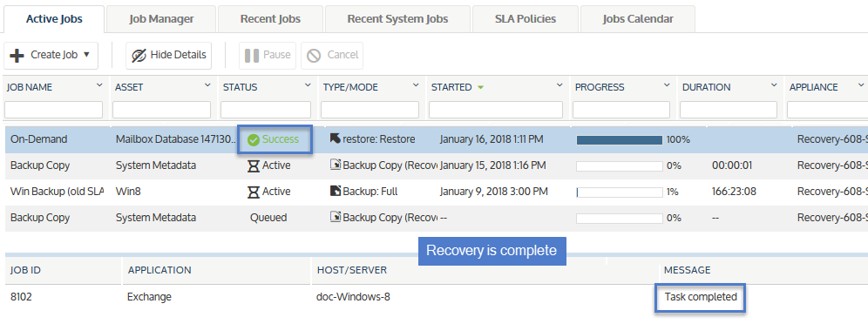
Task: Click the PROGRESS filter field
Action: pyautogui.click(x=621, y=110)
